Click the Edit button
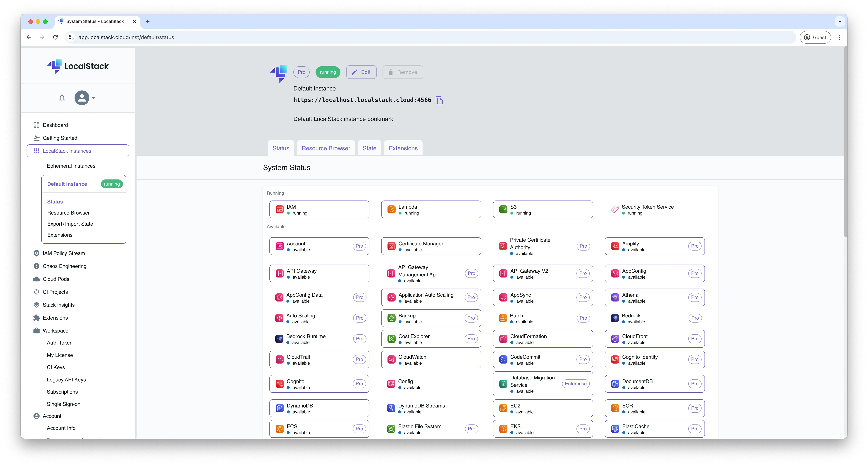868x466 pixels. point(361,72)
